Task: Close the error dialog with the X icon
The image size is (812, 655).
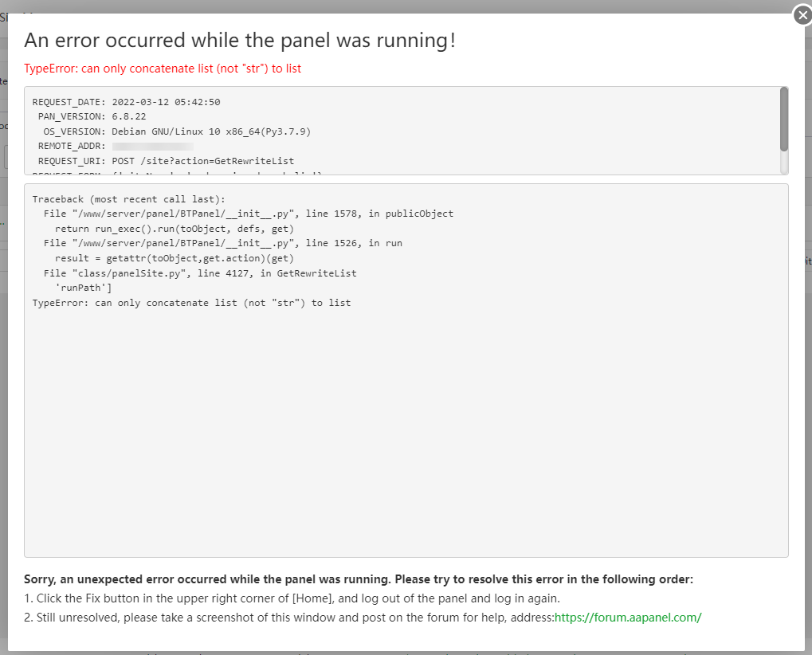Action: pyautogui.click(x=802, y=15)
